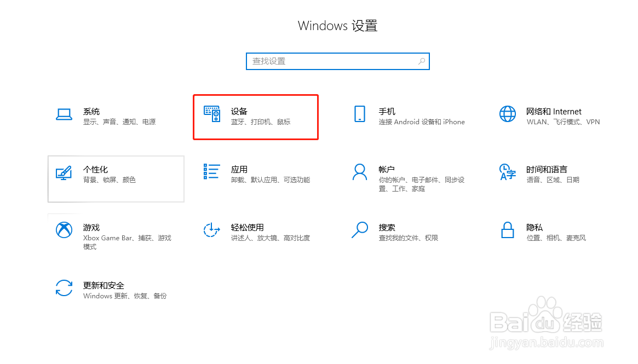Viewport: 638px width, 364px height.
Task: Open the 设备 settings title
Action: (239, 112)
